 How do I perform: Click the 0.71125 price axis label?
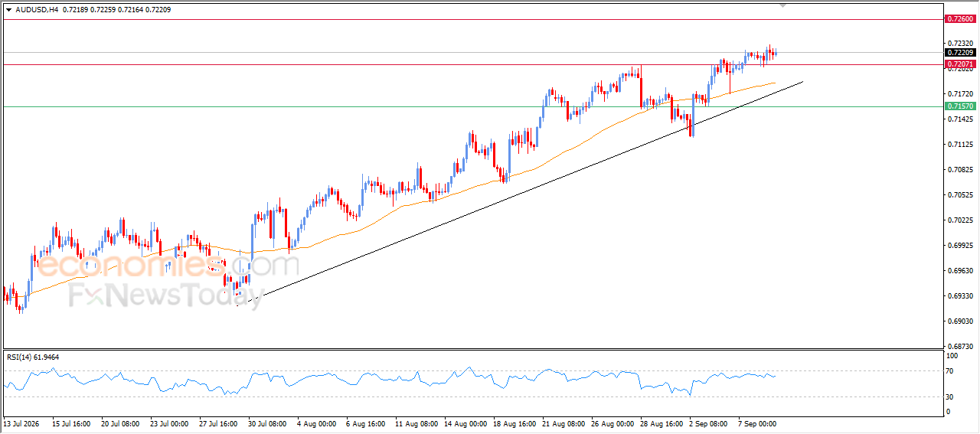click(x=960, y=145)
